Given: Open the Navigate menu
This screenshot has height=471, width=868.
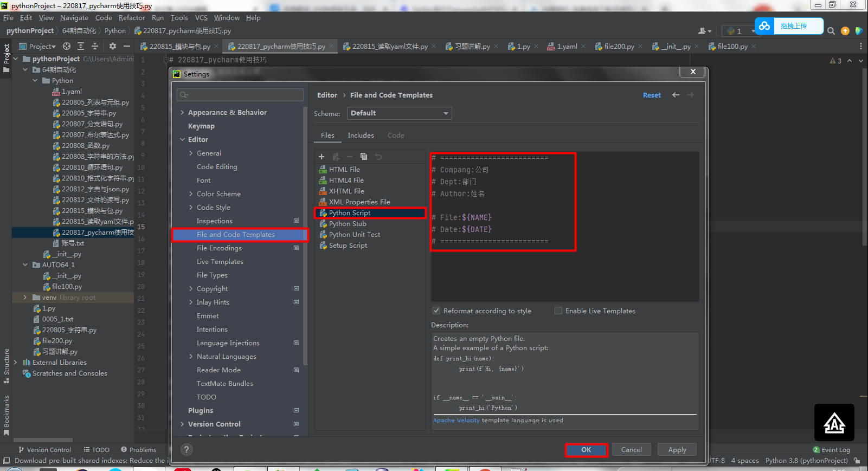Looking at the screenshot, I should tap(74, 18).
